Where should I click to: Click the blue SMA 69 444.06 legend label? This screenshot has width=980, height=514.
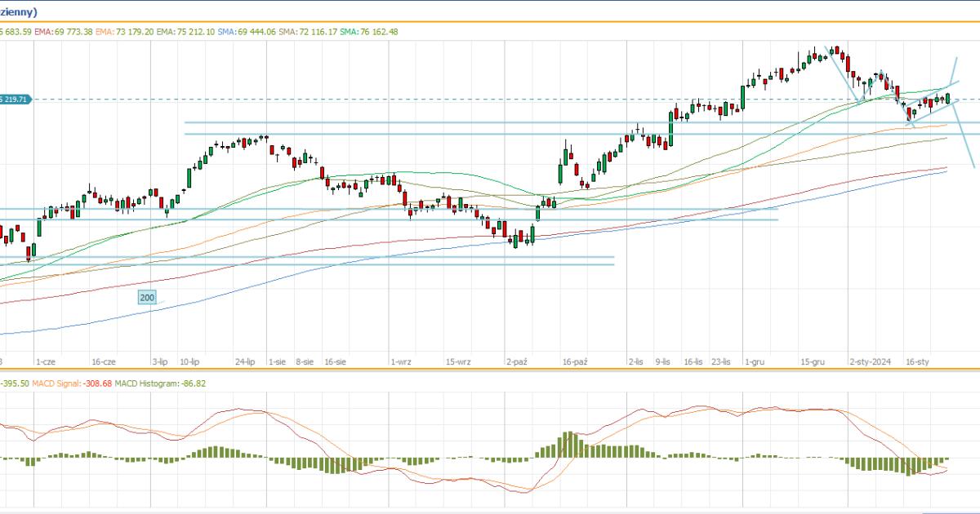point(247,31)
